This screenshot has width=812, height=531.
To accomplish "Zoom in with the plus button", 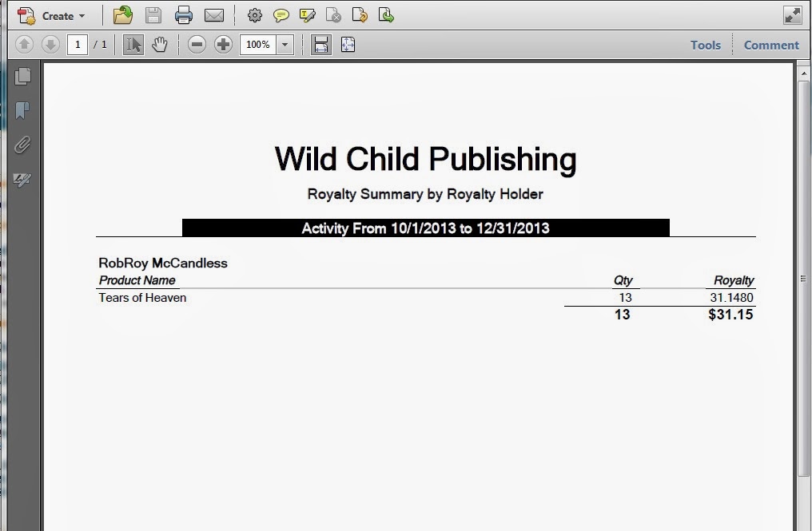I will [x=223, y=45].
